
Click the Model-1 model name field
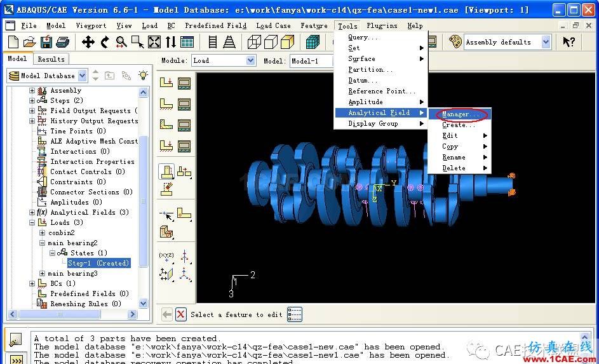(x=311, y=61)
